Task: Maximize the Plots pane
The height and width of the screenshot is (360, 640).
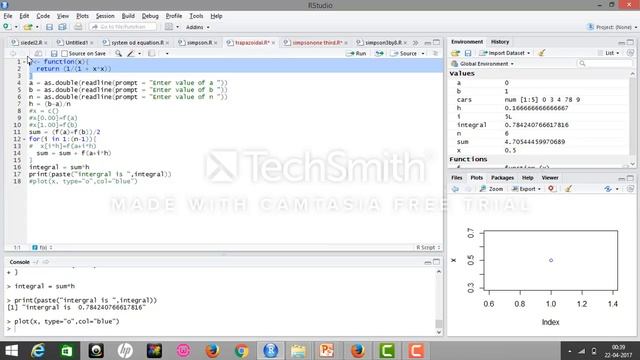Action: (x=630, y=178)
